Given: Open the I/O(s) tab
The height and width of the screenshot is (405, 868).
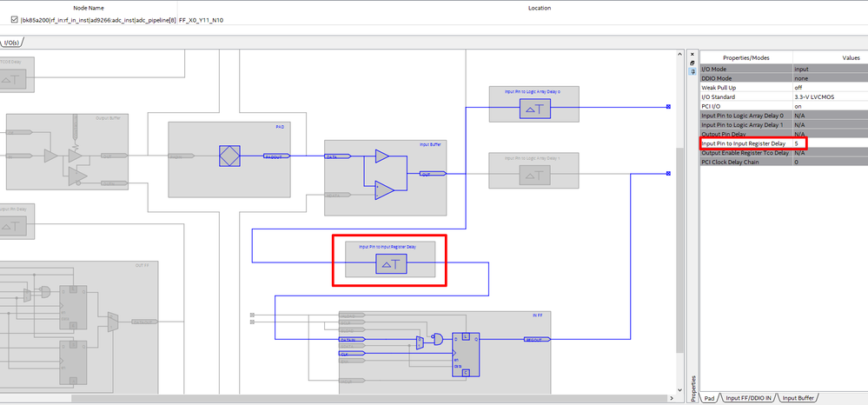Looking at the screenshot, I should 12,43.
